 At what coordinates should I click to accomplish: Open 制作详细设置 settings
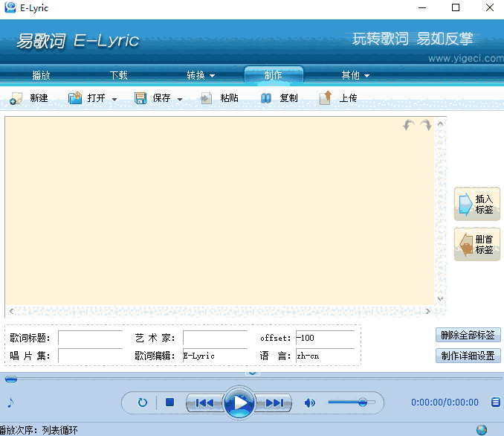pyautogui.click(x=468, y=356)
